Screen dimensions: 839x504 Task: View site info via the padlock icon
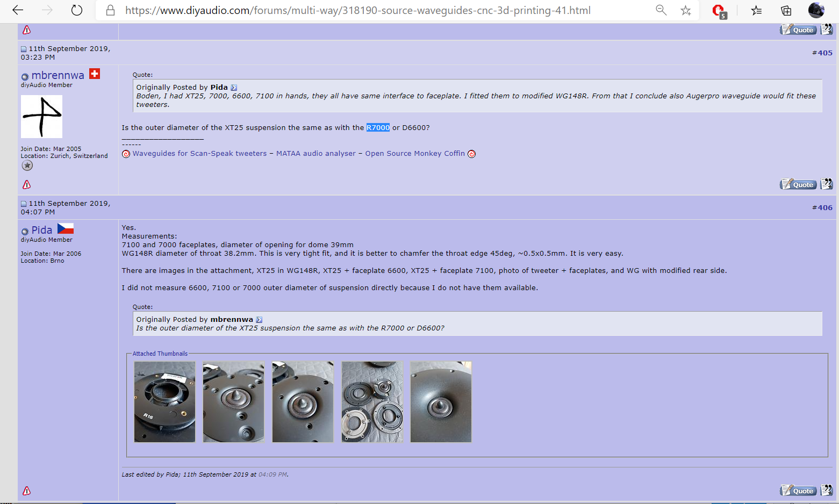coord(110,10)
